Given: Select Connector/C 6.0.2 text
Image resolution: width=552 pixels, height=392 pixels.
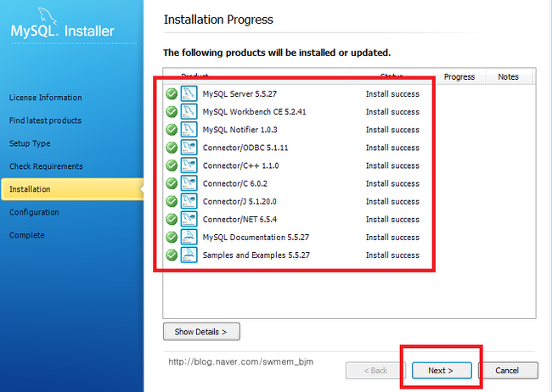Looking at the screenshot, I should tap(234, 183).
